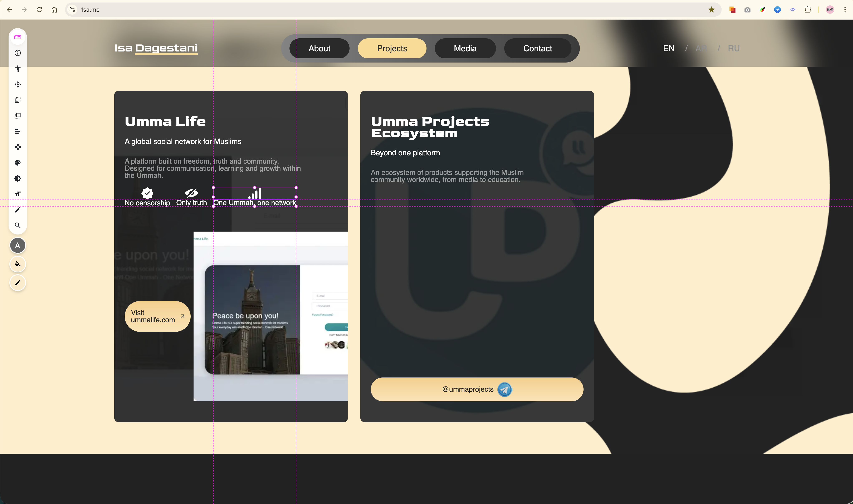853x504 pixels.
Task: Click the Visit ummalife.com button
Action: click(157, 316)
